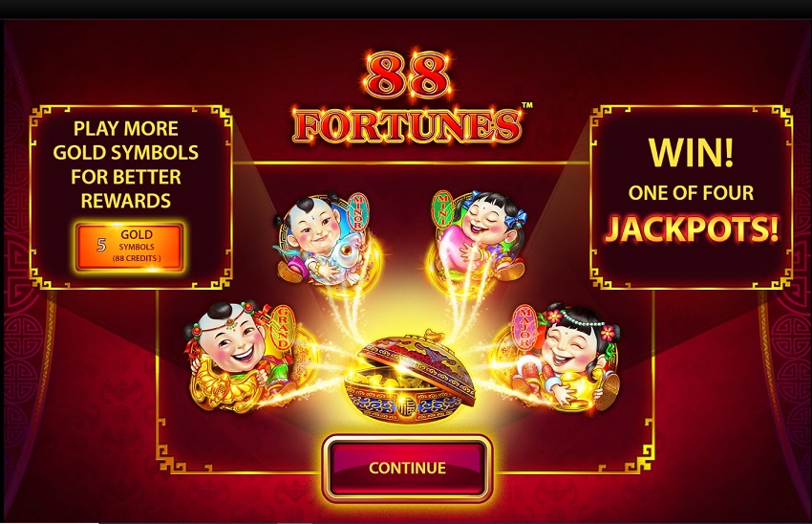This screenshot has width=812, height=524.
Task: Click the Win One of Four Jackpots panel
Action: pyautogui.click(x=692, y=198)
